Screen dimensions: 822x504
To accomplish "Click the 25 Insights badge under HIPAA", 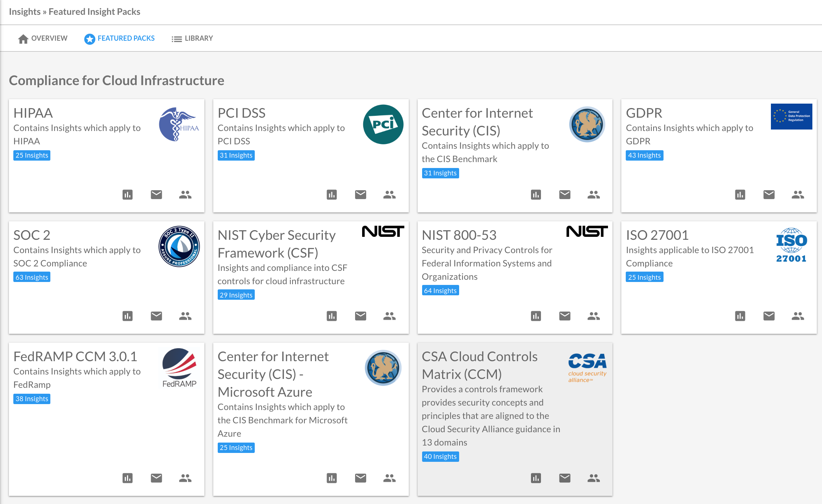I will [32, 155].
